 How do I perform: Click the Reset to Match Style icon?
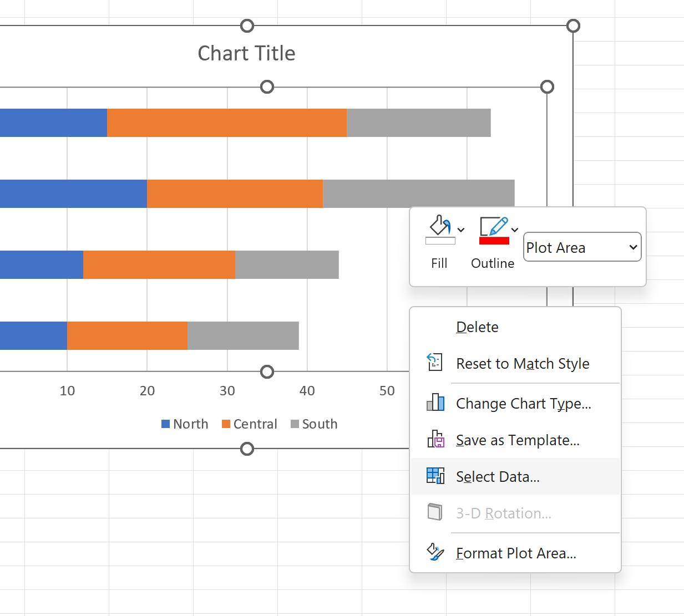click(x=435, y=363)
